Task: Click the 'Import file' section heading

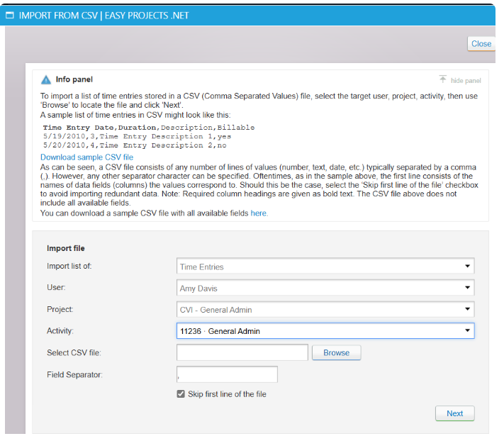Action: 66,248
